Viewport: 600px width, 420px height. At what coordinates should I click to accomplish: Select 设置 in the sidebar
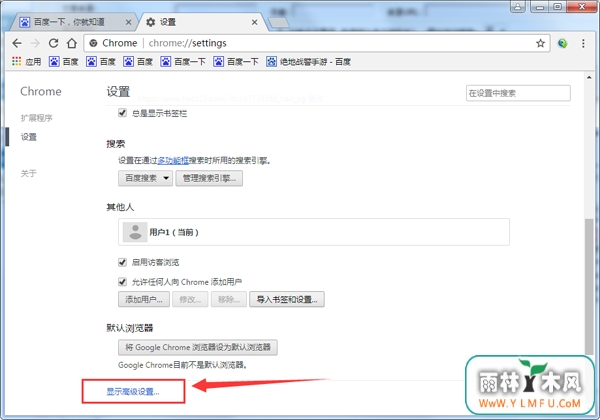tap(29, 137)
